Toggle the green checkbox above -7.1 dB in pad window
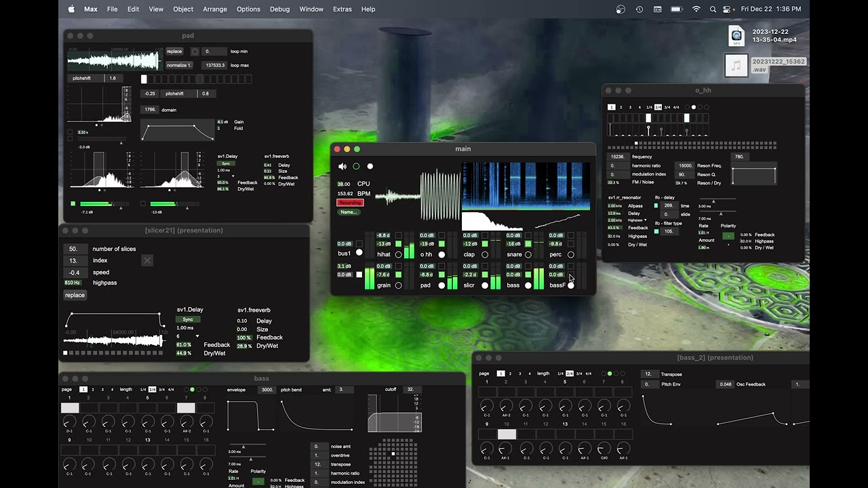868x488 pixels. tap(73, 203)
